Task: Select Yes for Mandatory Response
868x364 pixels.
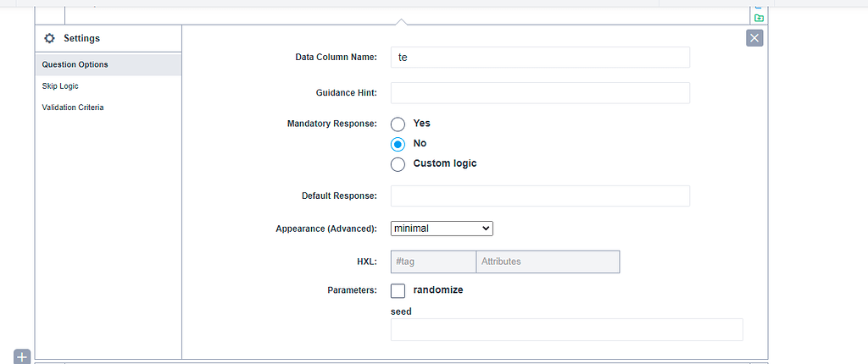Action: coord(398,124)
